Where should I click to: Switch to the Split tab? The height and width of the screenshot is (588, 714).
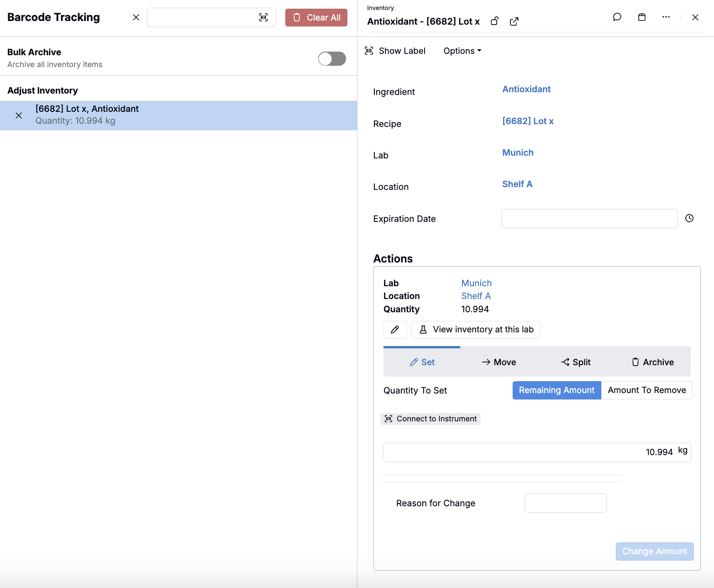pyautogui.click(x=575, y=362)
